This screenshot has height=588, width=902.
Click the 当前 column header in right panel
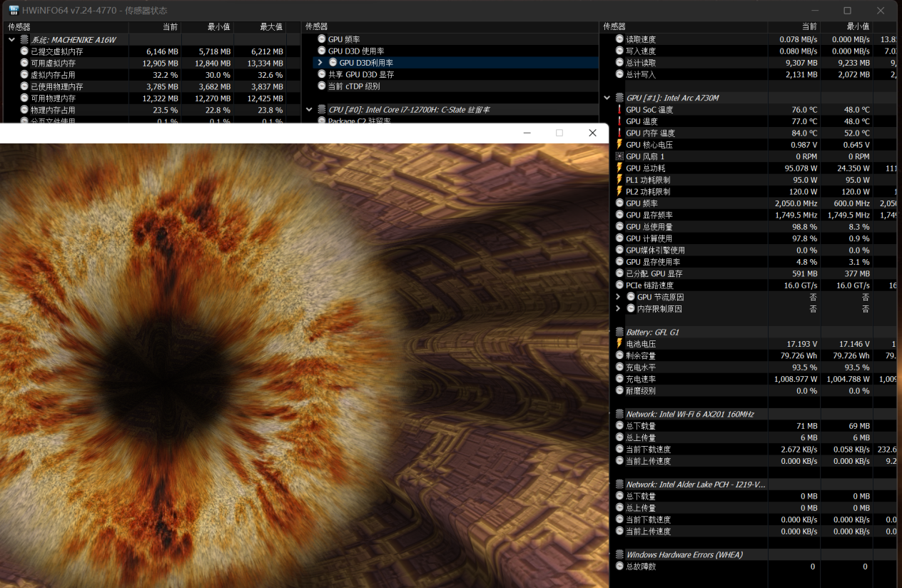click(x=809, y=27)
